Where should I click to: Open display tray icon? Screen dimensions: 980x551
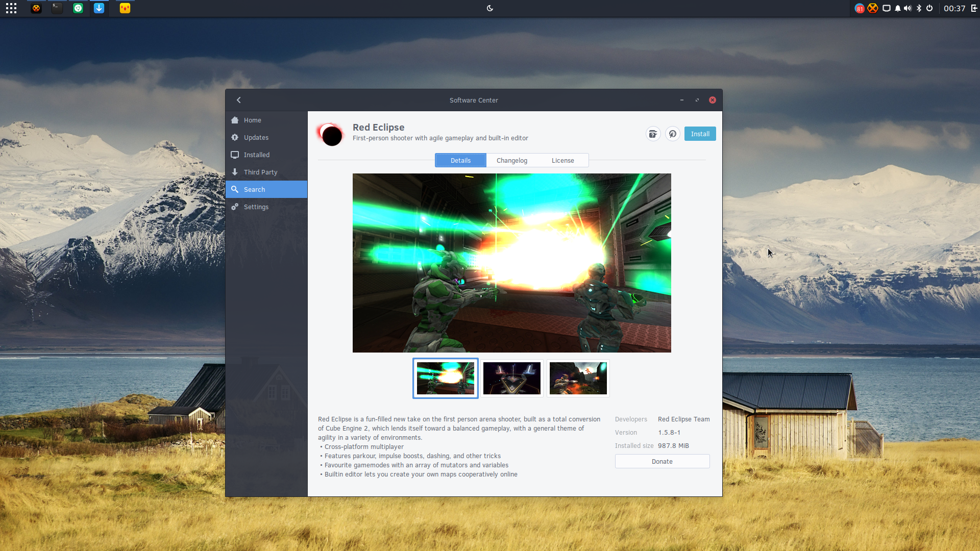coord(887,8)
